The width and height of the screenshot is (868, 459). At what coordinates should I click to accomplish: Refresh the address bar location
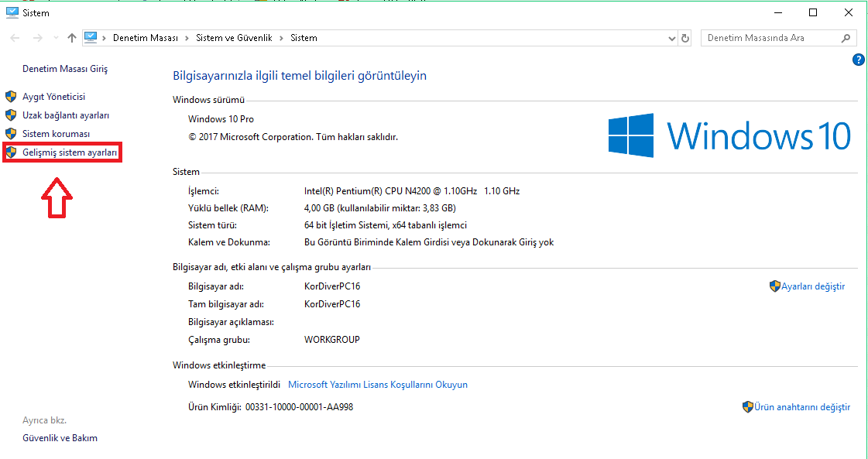click(685, 38)
